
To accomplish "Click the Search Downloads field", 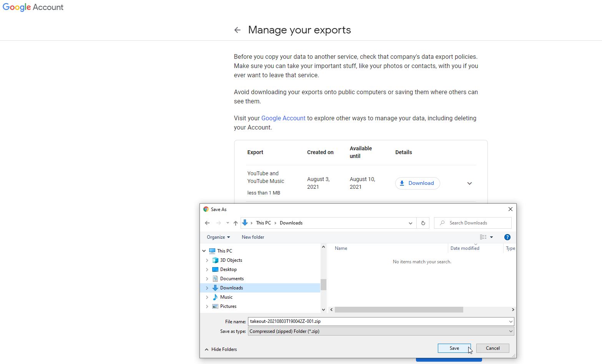I will coord(473,223).
